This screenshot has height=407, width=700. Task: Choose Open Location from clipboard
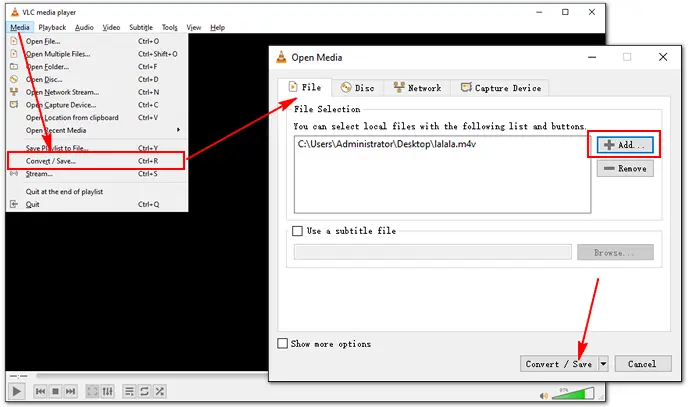(x=97, y=118)
